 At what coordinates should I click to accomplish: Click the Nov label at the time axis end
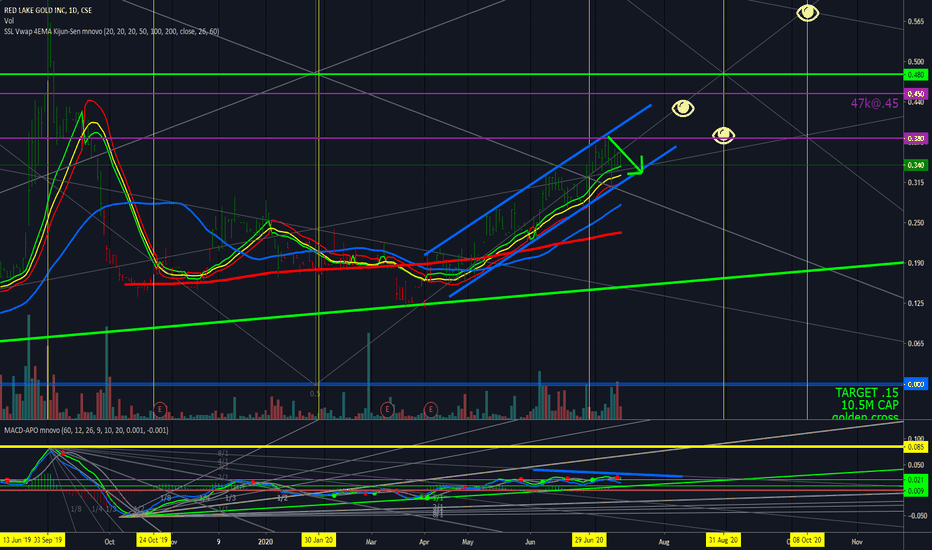[857, 542]
